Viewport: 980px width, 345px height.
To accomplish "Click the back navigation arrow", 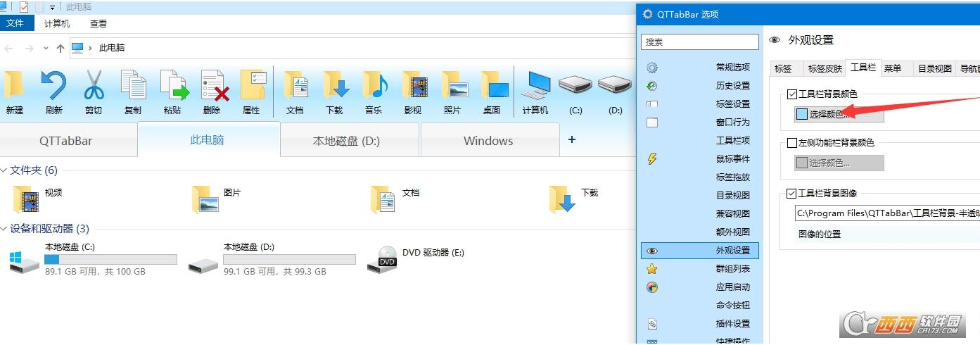I will 8,49.
